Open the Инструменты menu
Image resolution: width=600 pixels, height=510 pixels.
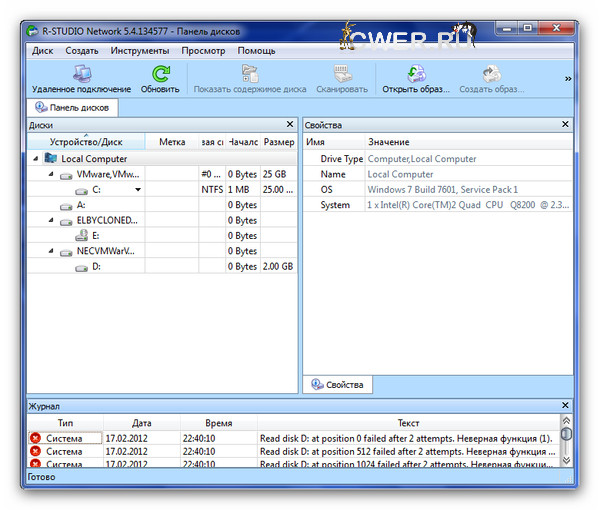click(x=139, y=50)
